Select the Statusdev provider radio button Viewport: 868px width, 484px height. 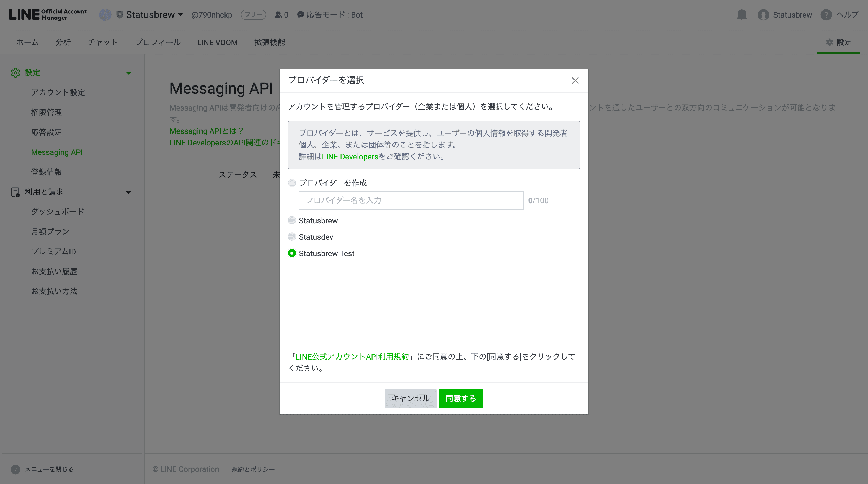(292, 237)
